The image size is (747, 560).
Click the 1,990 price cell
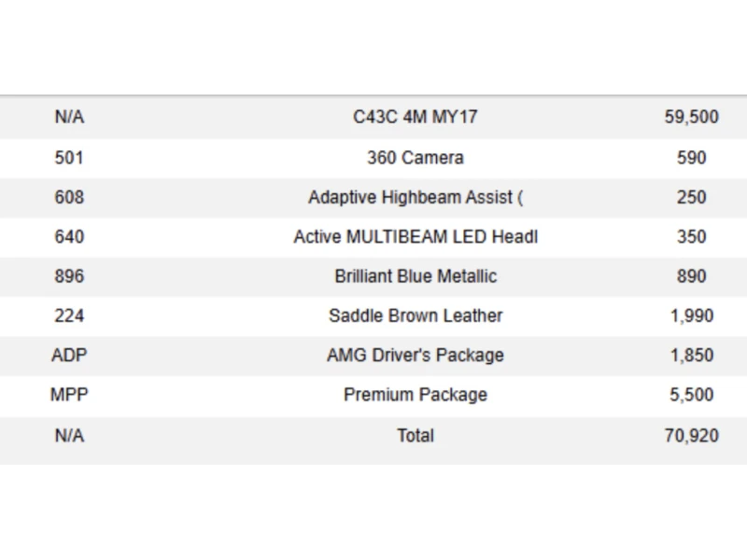point(691,315)
